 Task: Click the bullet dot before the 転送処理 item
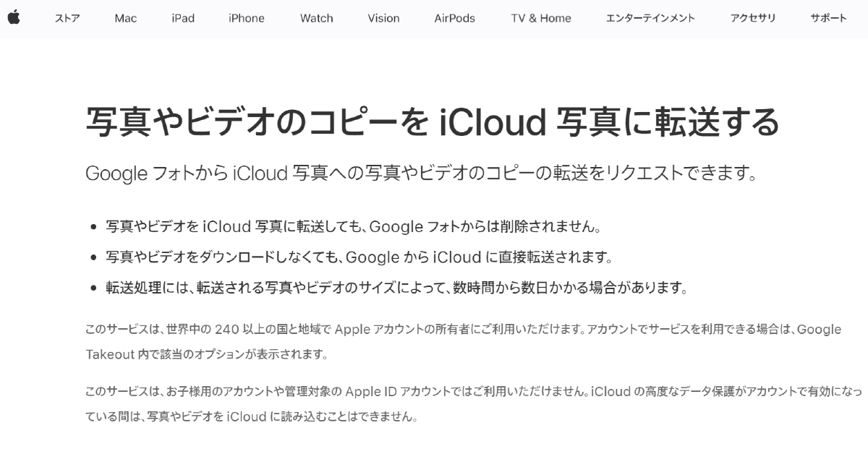(x=93, y=288)
